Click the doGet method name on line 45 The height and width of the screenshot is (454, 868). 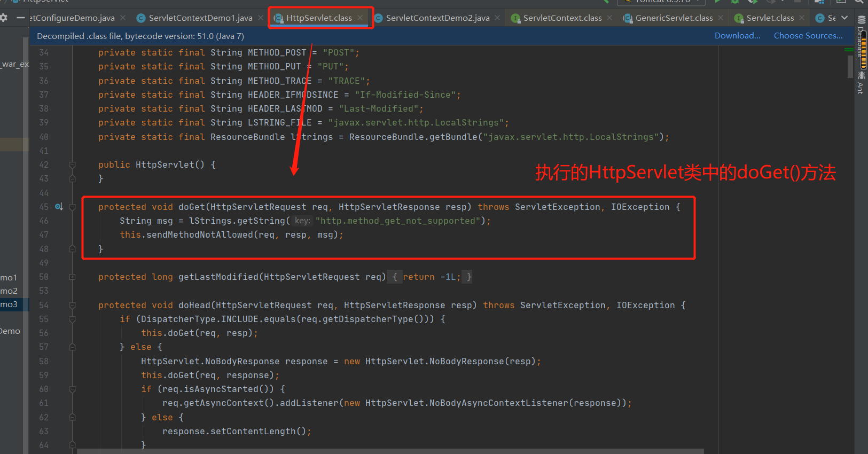click(x=192, y=207)
